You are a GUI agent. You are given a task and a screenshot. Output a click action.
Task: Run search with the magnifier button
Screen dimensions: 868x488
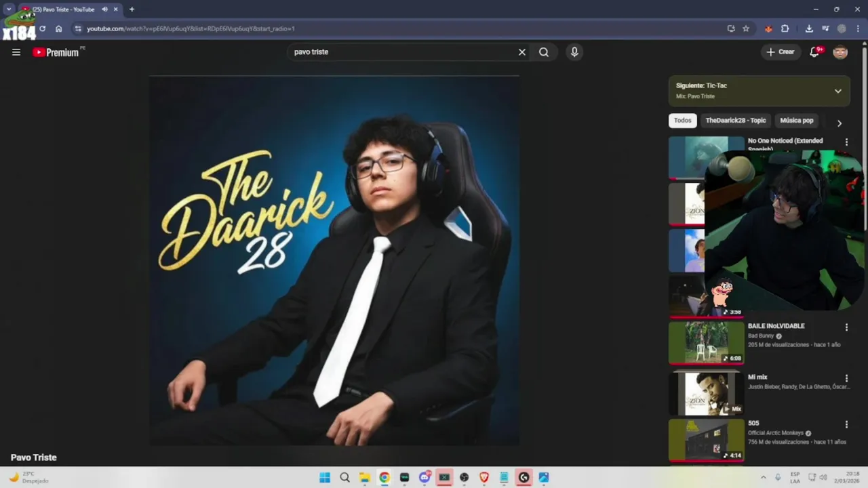pyautogui.click(x=544, y=52)
